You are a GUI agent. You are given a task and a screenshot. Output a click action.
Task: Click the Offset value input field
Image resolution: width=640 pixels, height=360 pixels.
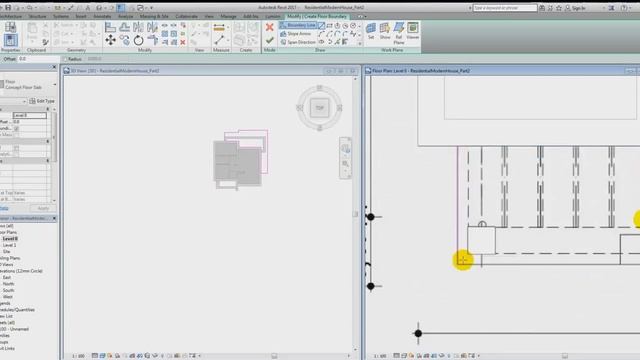38,59
